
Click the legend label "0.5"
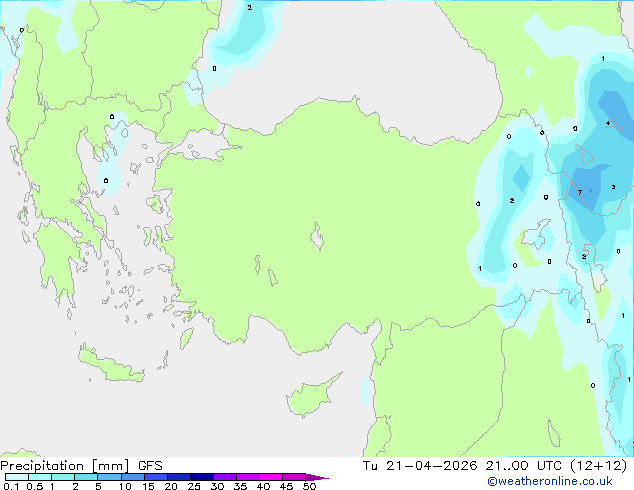pos(35,486)
